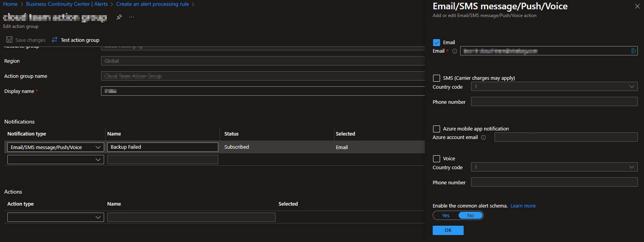The height and width of the screenshot is (242, 644).
Task: Click the Notifications section heading
Action: [x=19, y=122]
